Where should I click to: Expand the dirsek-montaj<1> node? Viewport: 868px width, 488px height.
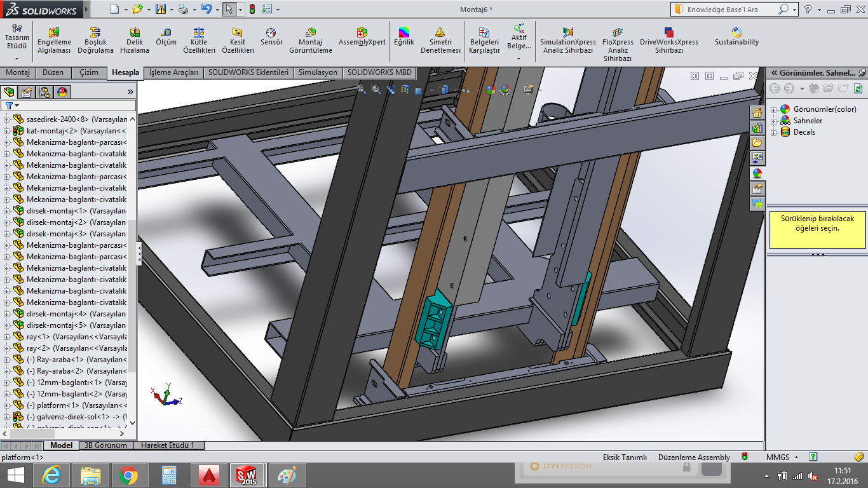7,210
